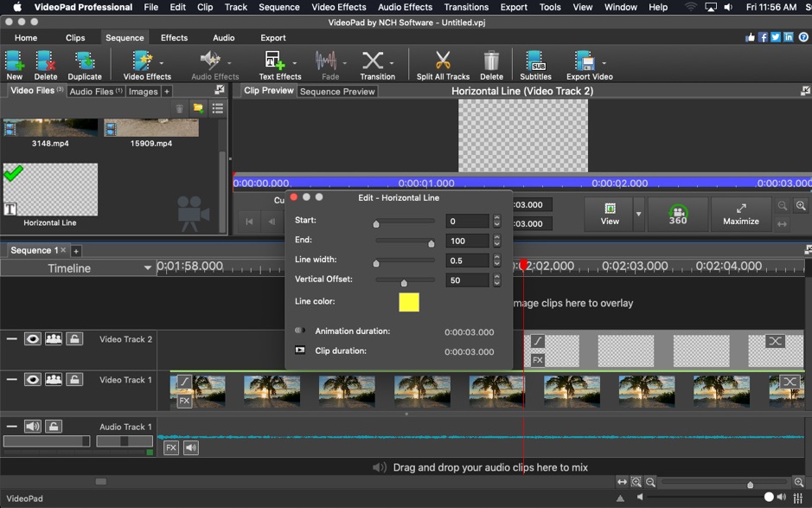Collapse Video Track 2 with the minus control
The width and height of the screenshot is (812, 508).
point(10,338)
